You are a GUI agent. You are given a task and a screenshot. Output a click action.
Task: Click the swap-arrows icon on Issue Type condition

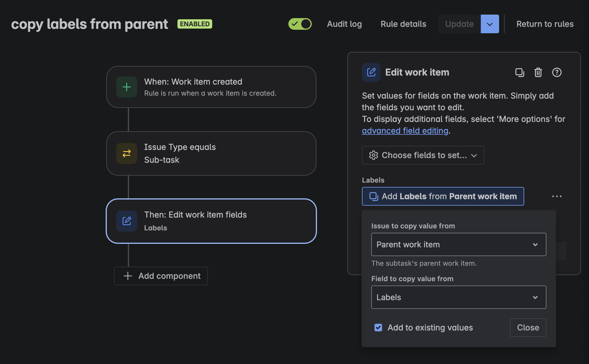pyautogui.click(x=126, y=153)
